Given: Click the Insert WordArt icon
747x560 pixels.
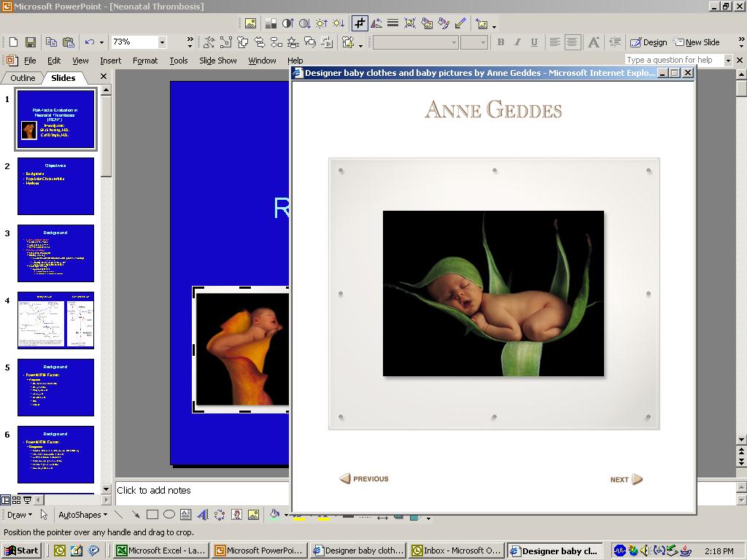Looking at the screenshot, I should click(x=203, y=515).
